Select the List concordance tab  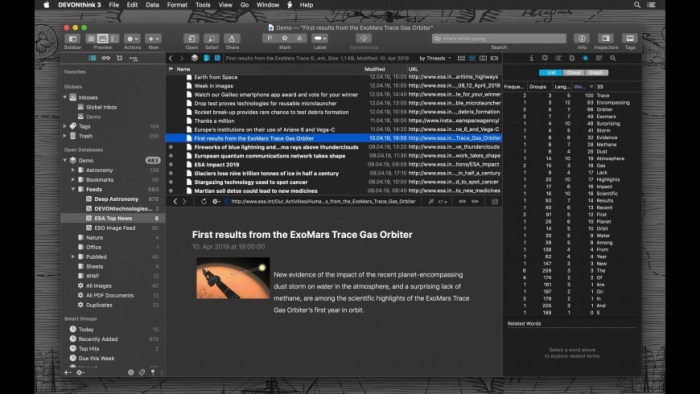(551, 72)
